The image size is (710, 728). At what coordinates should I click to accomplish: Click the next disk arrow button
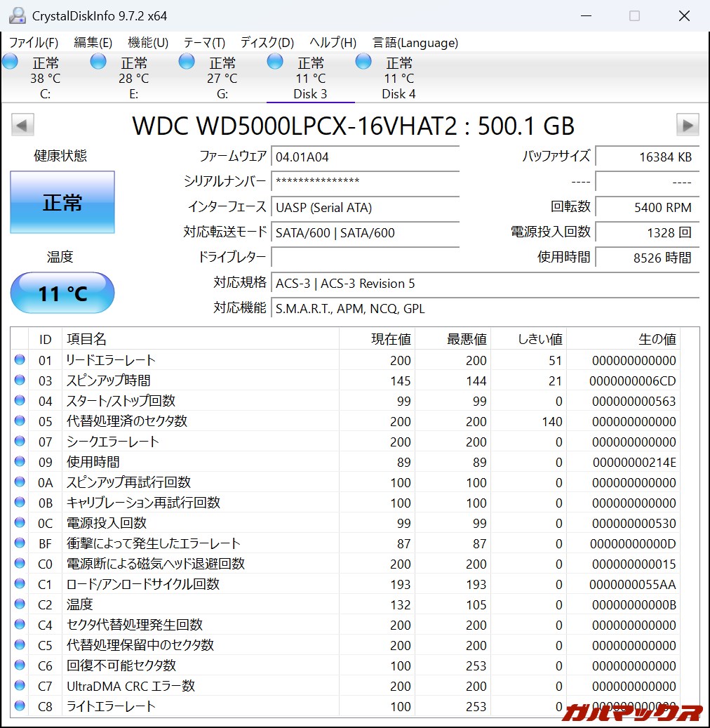688,124
